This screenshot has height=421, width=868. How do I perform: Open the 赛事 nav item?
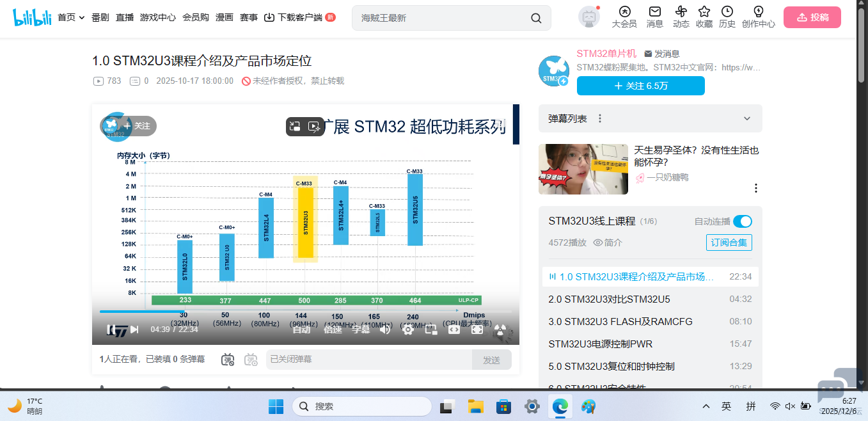coord(249,18)
